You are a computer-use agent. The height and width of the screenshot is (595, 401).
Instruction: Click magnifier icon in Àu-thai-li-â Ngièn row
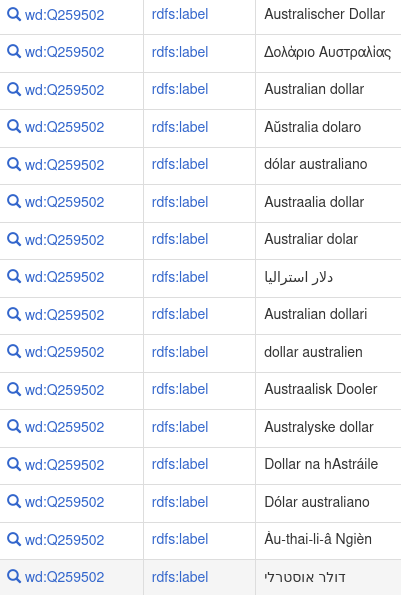14,539
